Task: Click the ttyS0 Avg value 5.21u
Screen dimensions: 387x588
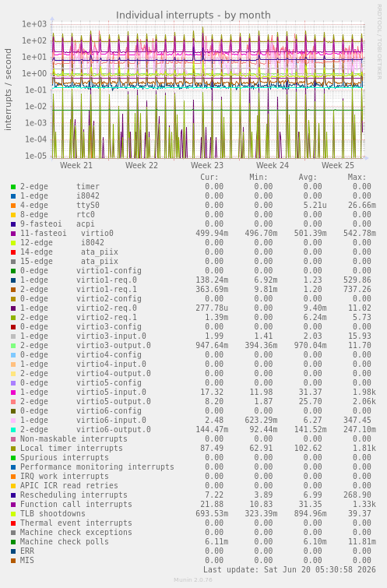Action: (315, 205)
